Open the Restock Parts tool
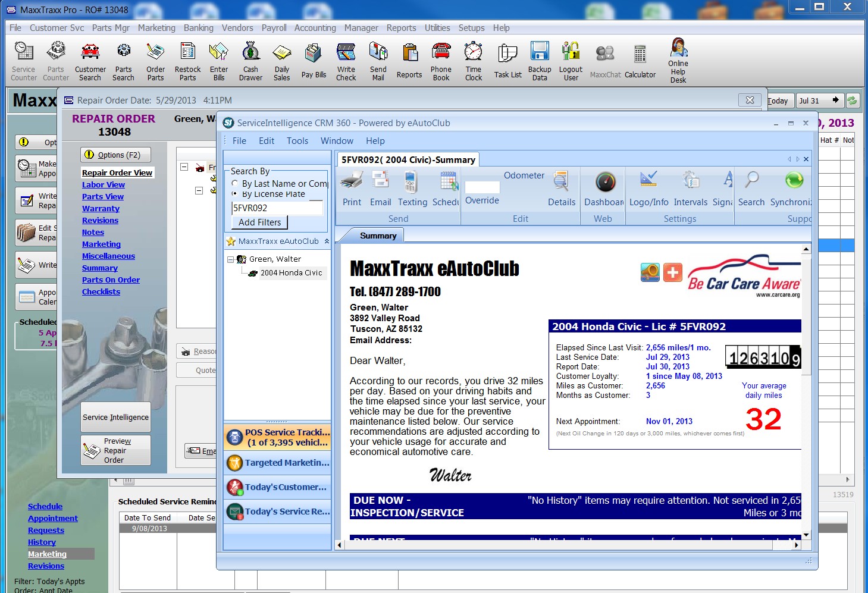 click(187, 61)
